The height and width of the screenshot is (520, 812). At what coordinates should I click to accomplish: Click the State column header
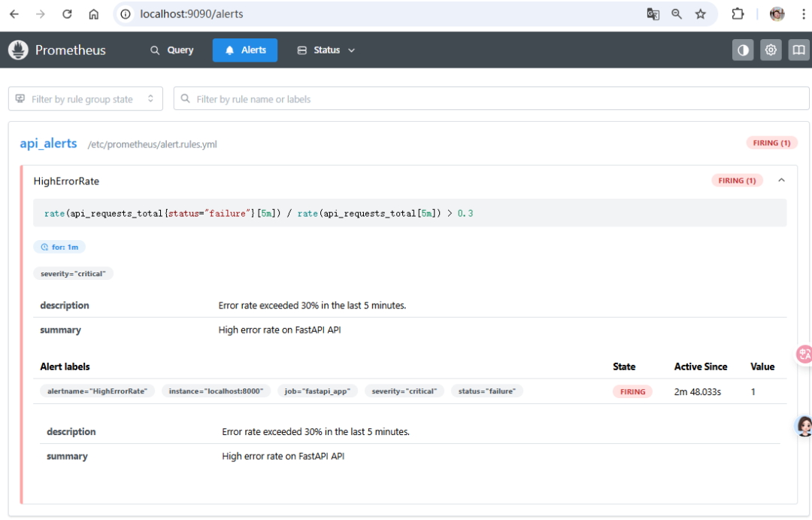pos(624,366)
